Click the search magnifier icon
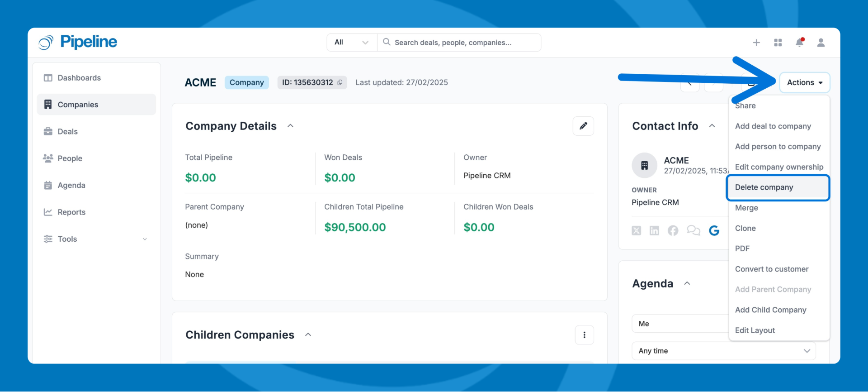This screenshot has width=868, height=392. coord(387,42)
